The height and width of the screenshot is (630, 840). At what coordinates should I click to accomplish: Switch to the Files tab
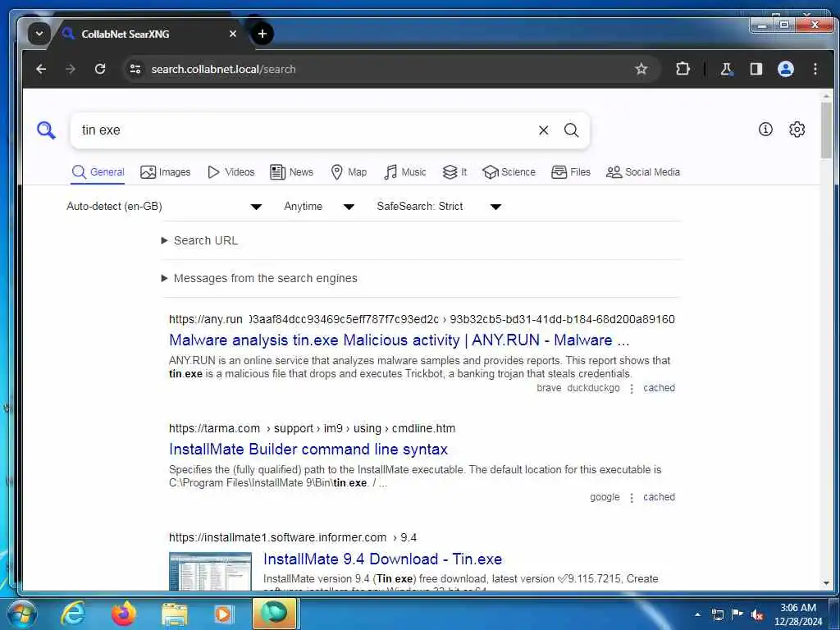coord(571,172)
